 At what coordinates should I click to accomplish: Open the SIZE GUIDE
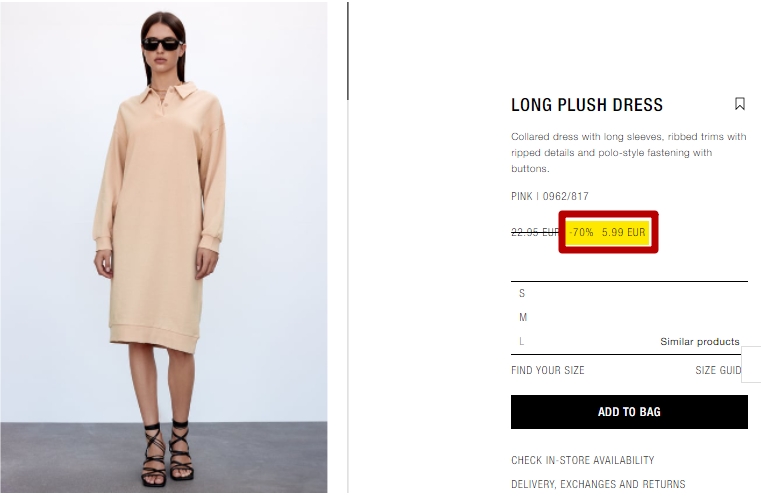click(x=718, y=370)
